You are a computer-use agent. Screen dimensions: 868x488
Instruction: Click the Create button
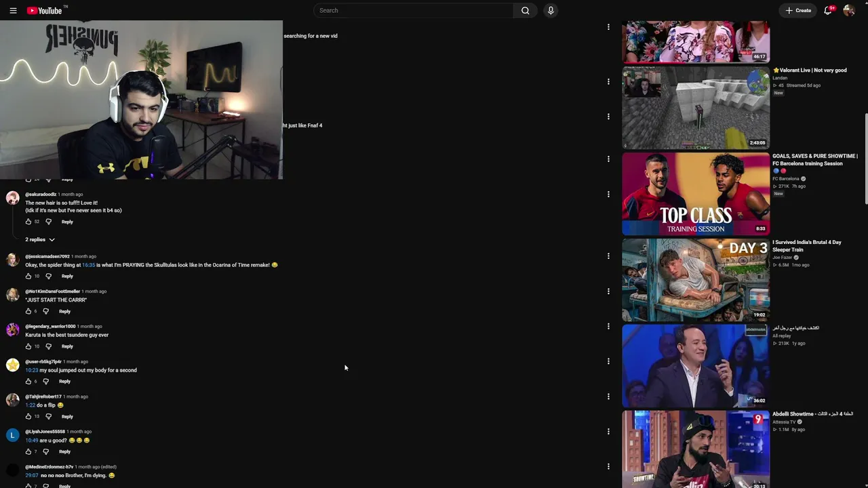coord(798,10)
